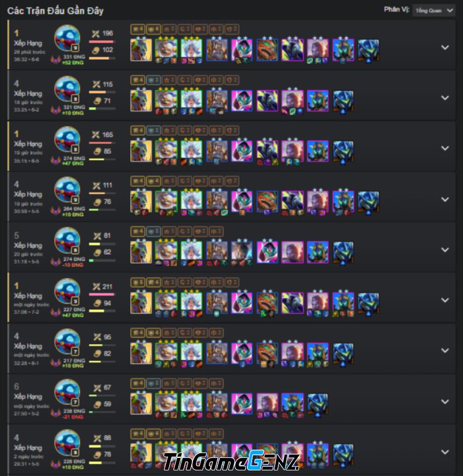The width and height of the screenshot is (463, 476).
Task: Click the sword damage icon beside 165
Action: point(96,135)
